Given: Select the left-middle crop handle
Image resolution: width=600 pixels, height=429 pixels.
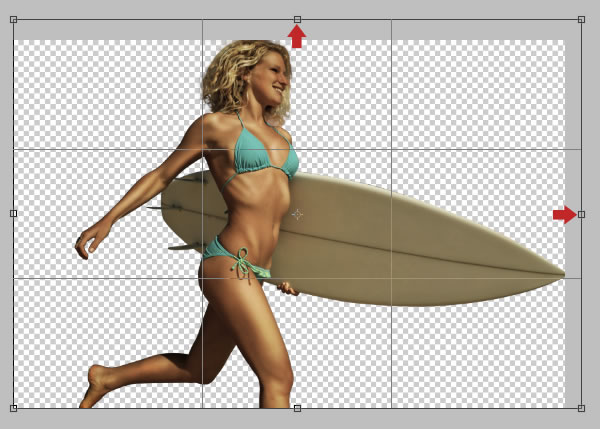Looking at the screenshot, I should pyautogui.click(x=13, y=214).
